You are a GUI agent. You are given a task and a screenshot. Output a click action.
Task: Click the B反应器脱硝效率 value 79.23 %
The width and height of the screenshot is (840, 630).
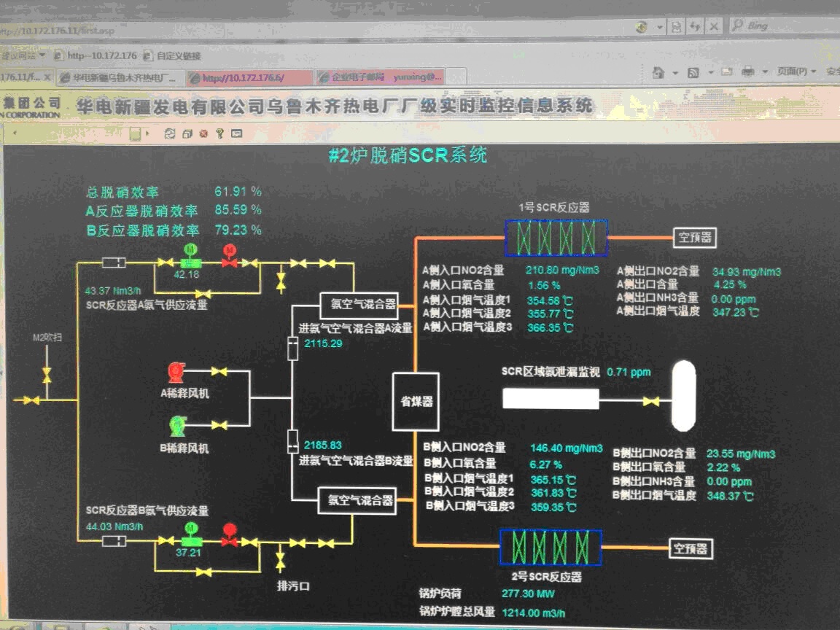click(238, 230)
